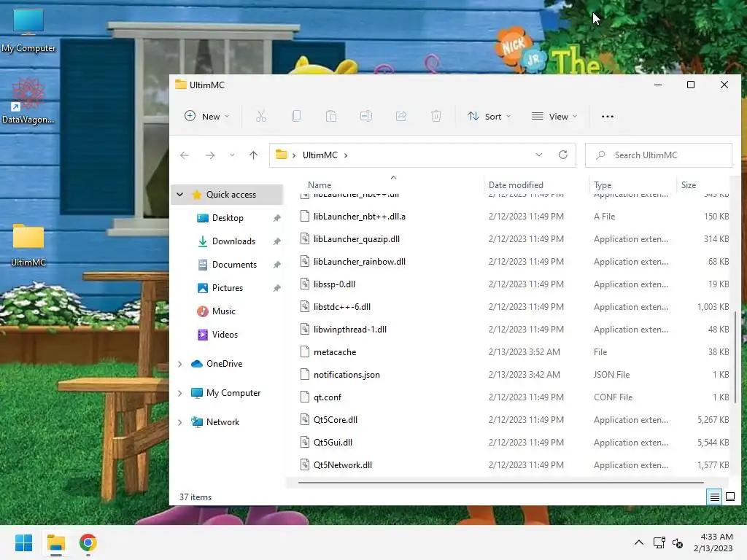Launch Google Chrome from the taskbar
Viewport: 747px width, 560px height.
point(88,542)
